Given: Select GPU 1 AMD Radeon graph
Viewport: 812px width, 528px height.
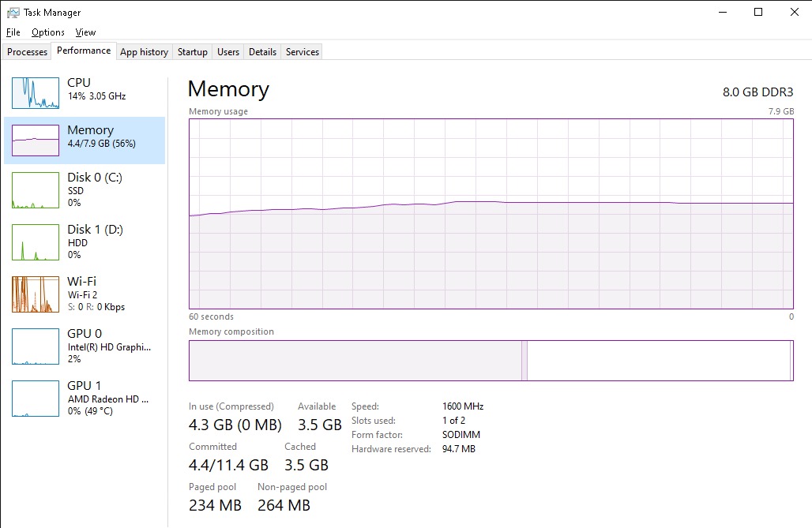Looking at the screenshot, I should click(x=36, y=398).
